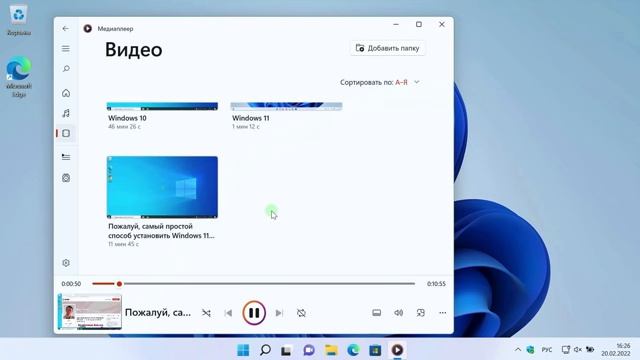This screenshot has height=360, width=640.
Task: Click the network tray icon
Action: [x=566, y=349]
